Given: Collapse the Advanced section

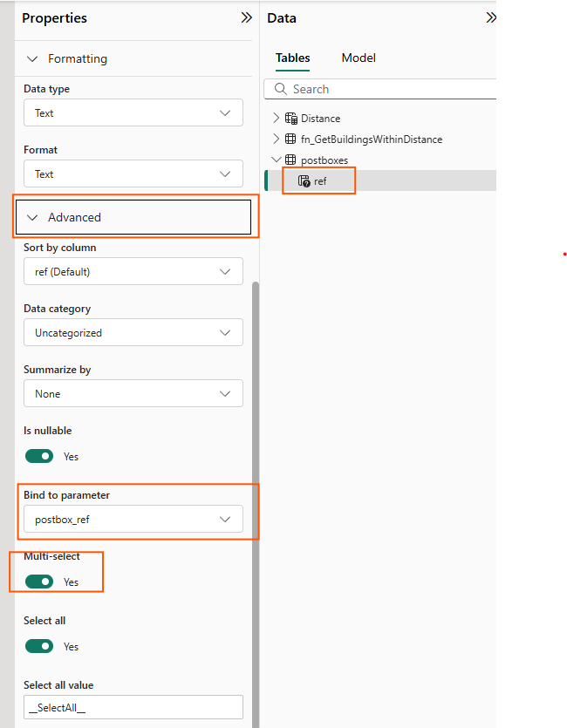Looking at the screenshot, I should pos(32,218).
